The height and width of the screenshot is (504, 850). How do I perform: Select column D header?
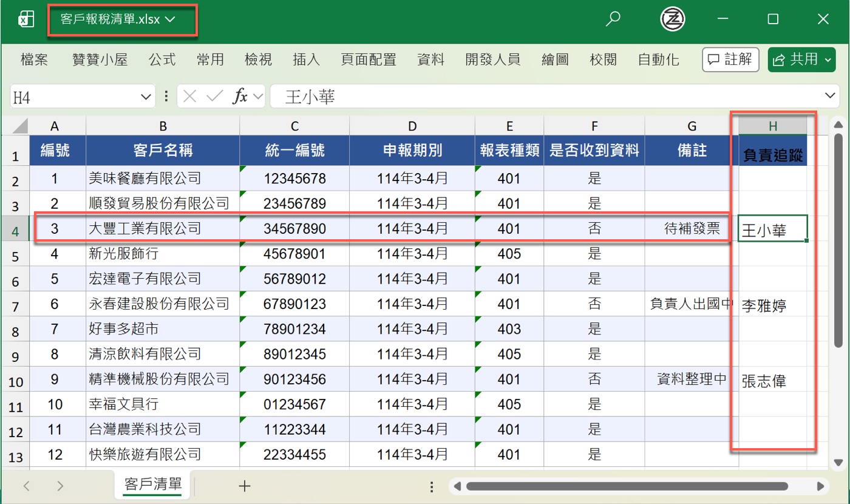click(x=412, y=126)
